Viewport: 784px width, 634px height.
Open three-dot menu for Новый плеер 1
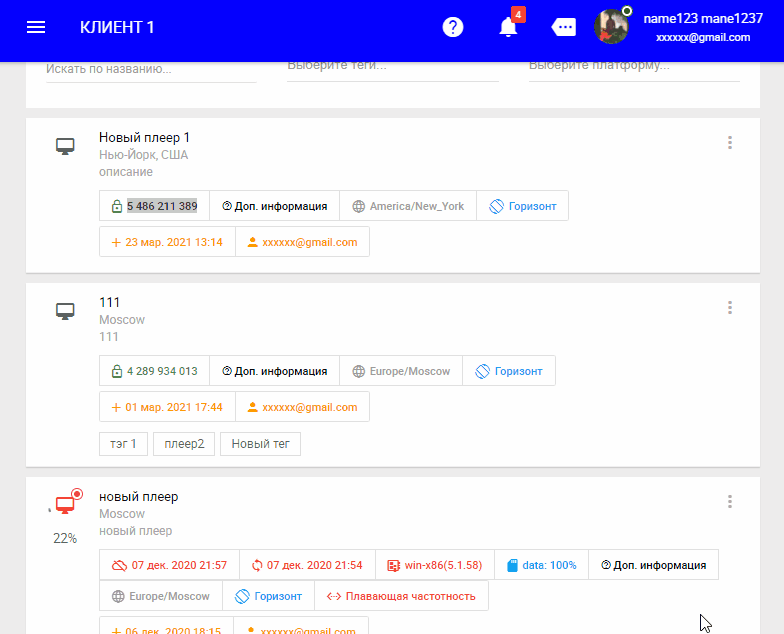click(730, 143)
